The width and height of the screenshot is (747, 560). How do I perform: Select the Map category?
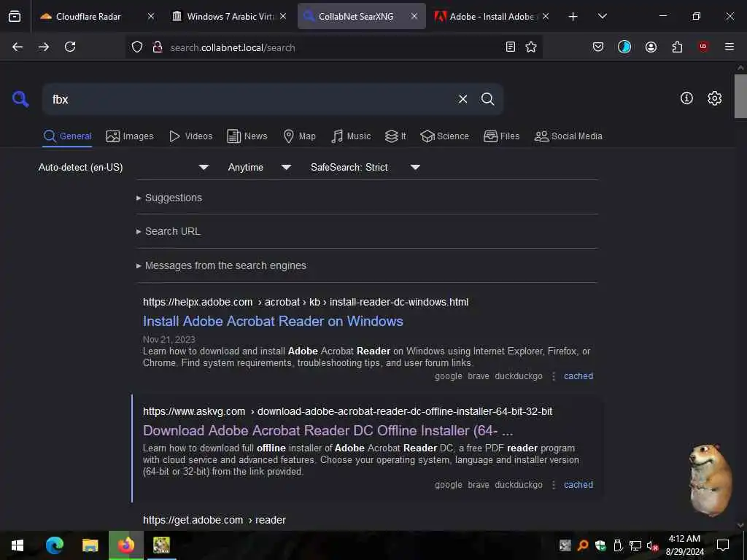pos(299,136)
